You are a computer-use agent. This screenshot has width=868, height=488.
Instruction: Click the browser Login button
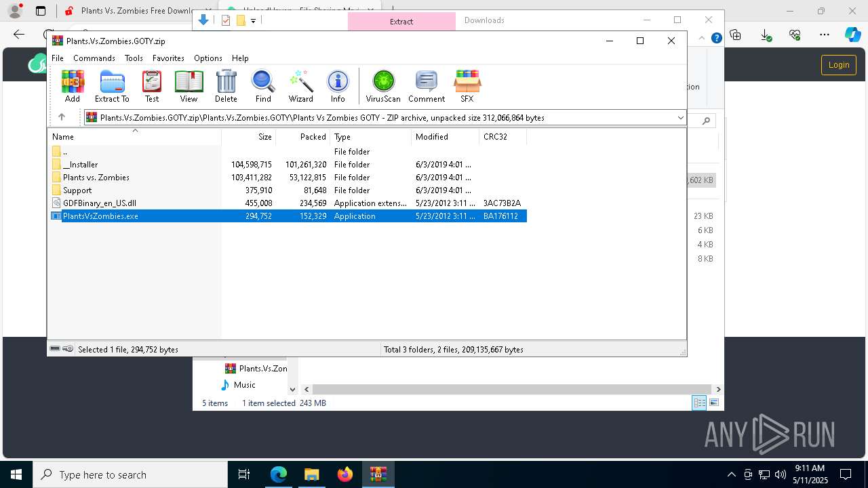[x=839, y=65]
